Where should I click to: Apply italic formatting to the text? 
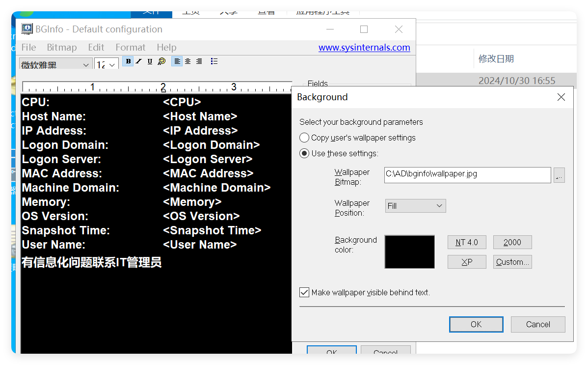coord(139,61)
